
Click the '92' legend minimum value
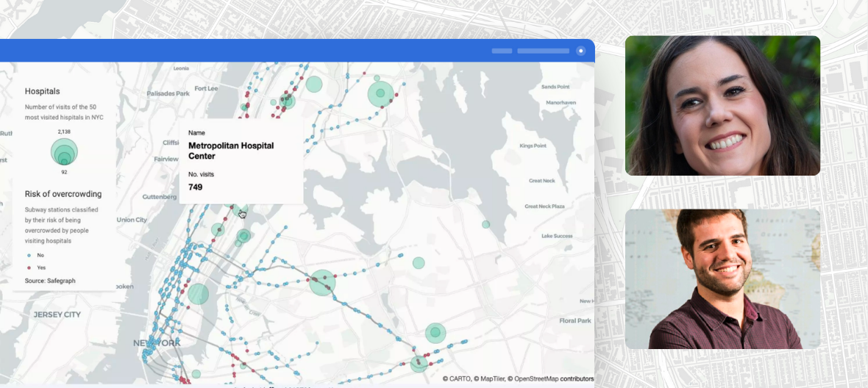pyautogui.click(x=64, y=173)
